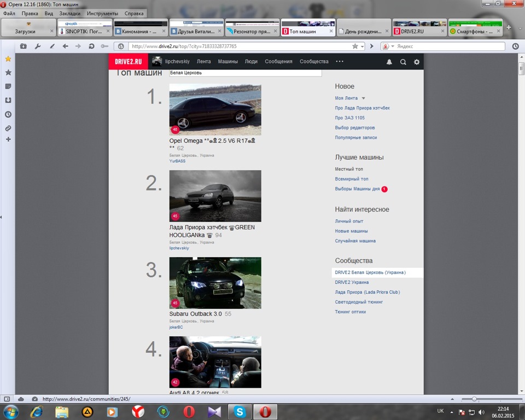The height and width of the screenshot is (420, 525).
Task: Switch to the SINOPTIK tab
Action: [x=85, y=28]
